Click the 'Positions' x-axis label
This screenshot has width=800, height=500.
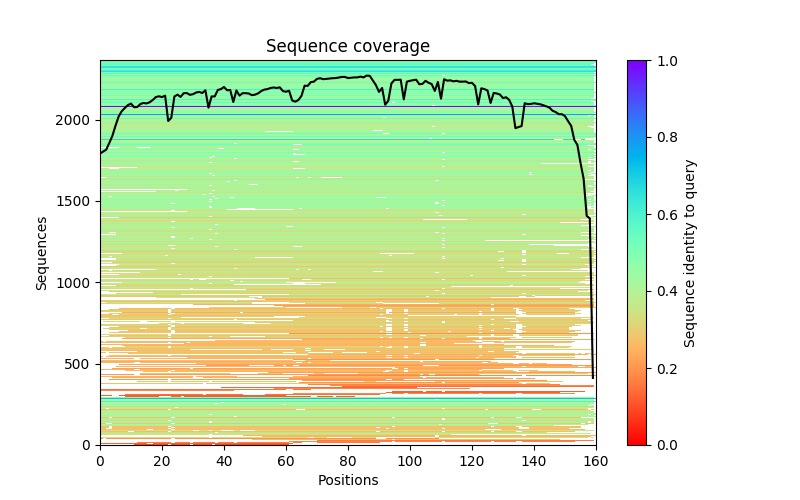(x=347, y=480)
